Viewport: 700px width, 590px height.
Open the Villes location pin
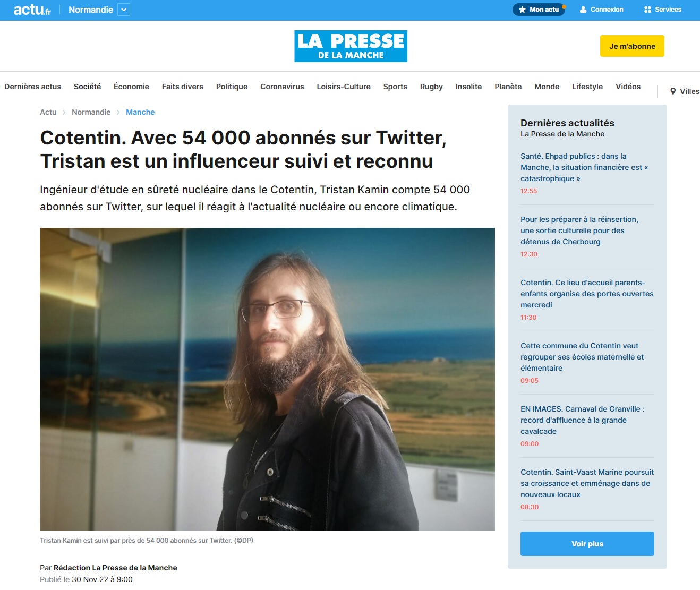673,91
